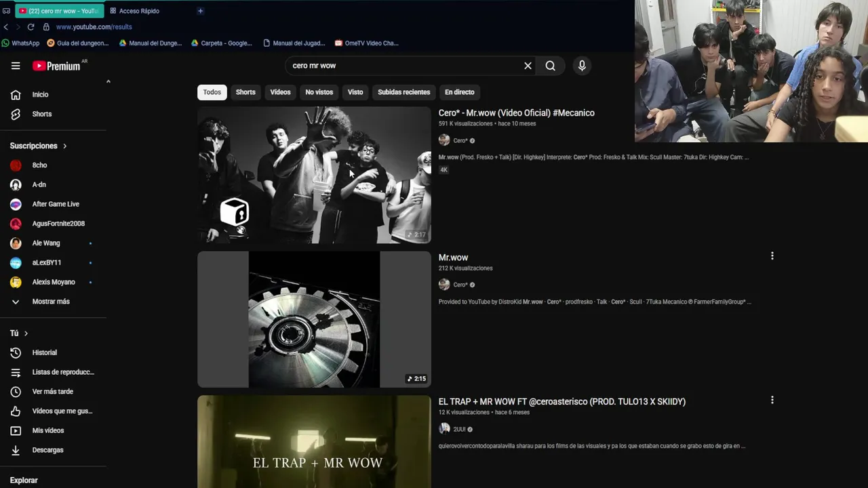Open the Mr.wow CD gear thumbnail
868x488 pixels.
(x=314, y=319)
